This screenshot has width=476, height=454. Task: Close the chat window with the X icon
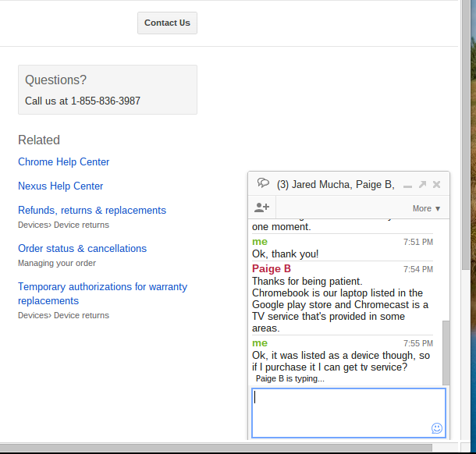point(437,185)
